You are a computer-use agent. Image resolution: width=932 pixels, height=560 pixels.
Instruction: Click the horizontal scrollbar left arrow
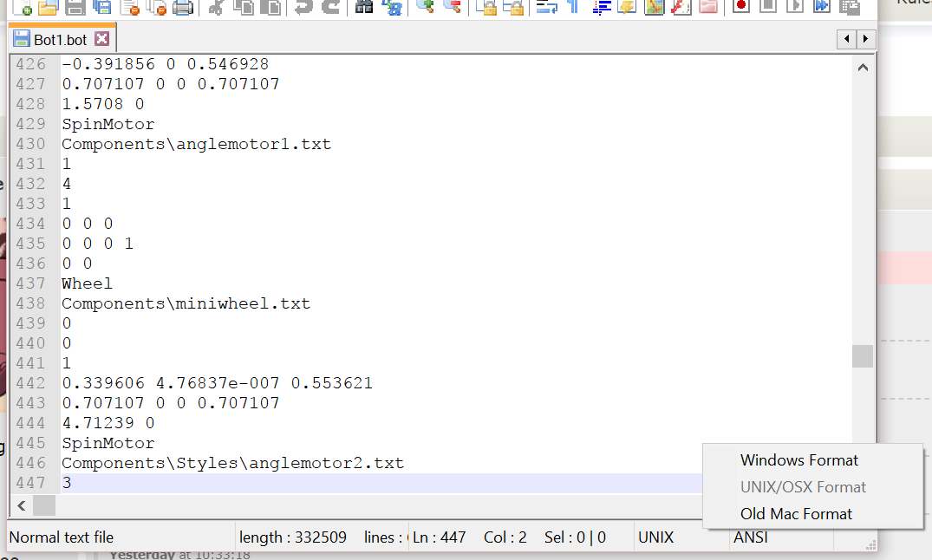tap(20, 505)
